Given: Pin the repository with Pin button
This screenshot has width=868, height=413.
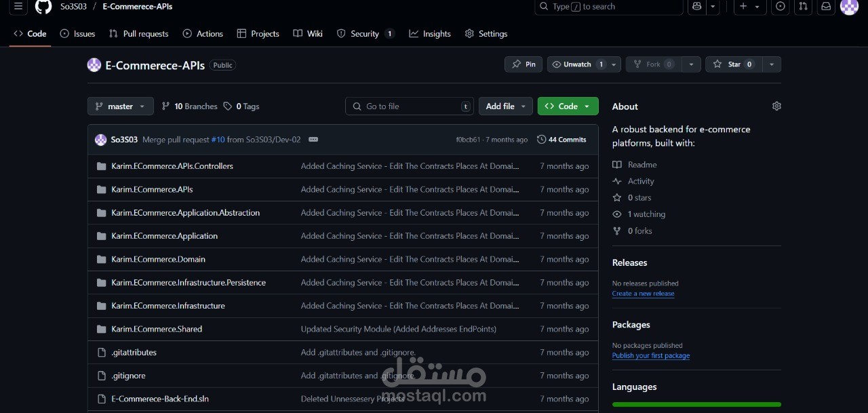Looking at the screenshot, I should pos(524,64).
